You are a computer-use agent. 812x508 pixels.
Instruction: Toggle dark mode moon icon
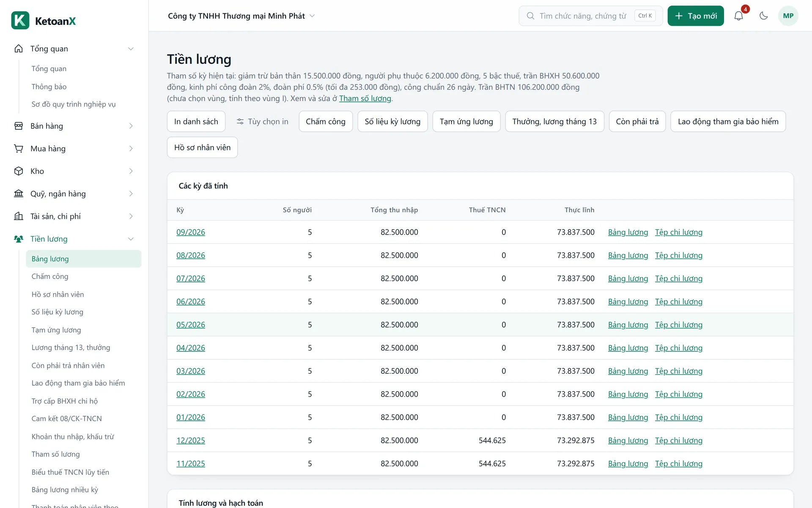coord(763,16)
